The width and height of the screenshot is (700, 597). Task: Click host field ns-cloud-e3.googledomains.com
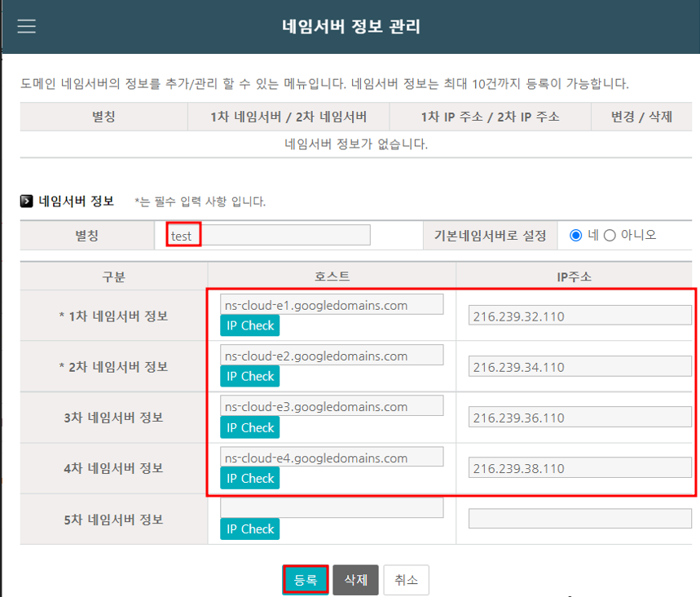coord(332,405)
